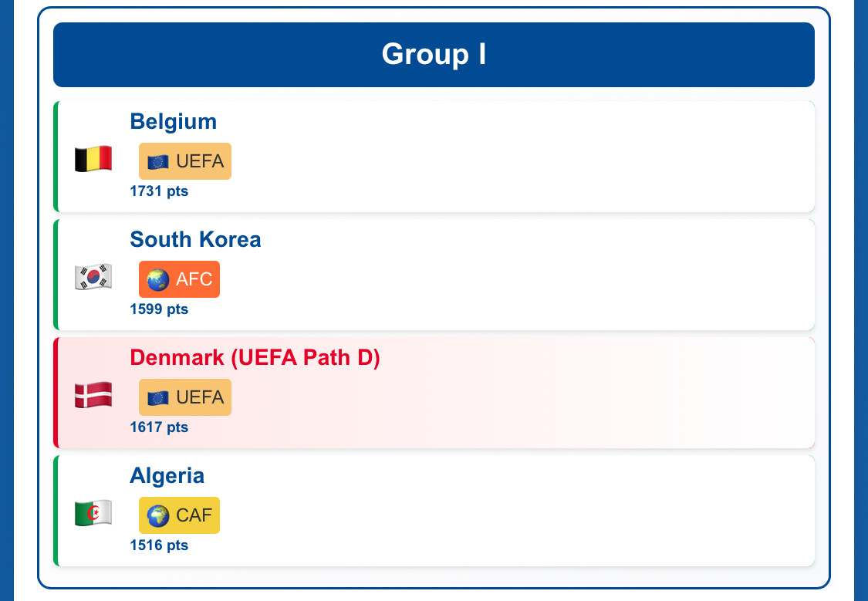Viewport: 868px width, 601px height.
Task: Click the EU emblem in Denmark's UEFA badge
Action: 158,398
